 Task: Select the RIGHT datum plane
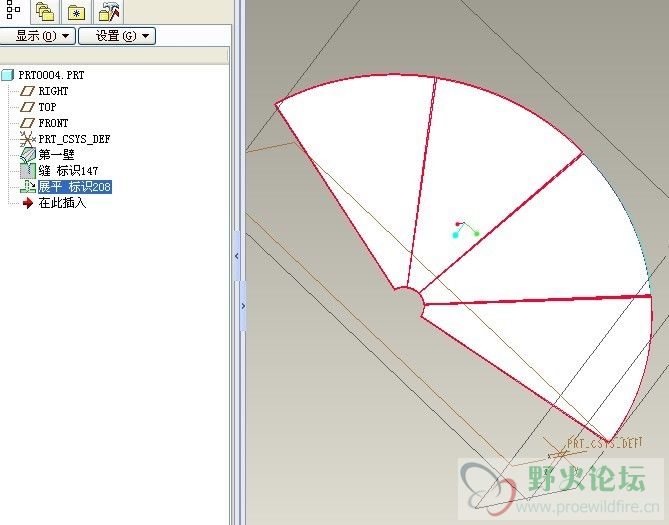coord(53,91)
